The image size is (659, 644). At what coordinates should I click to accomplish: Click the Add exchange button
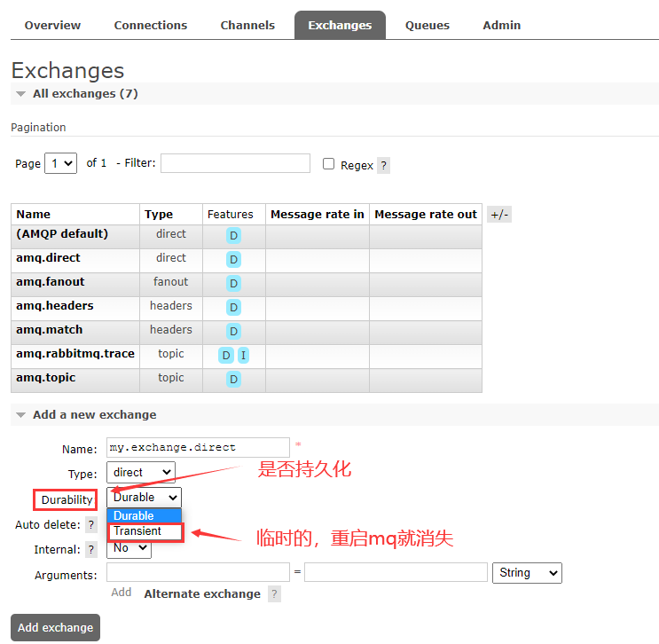(x=56, y=628)
